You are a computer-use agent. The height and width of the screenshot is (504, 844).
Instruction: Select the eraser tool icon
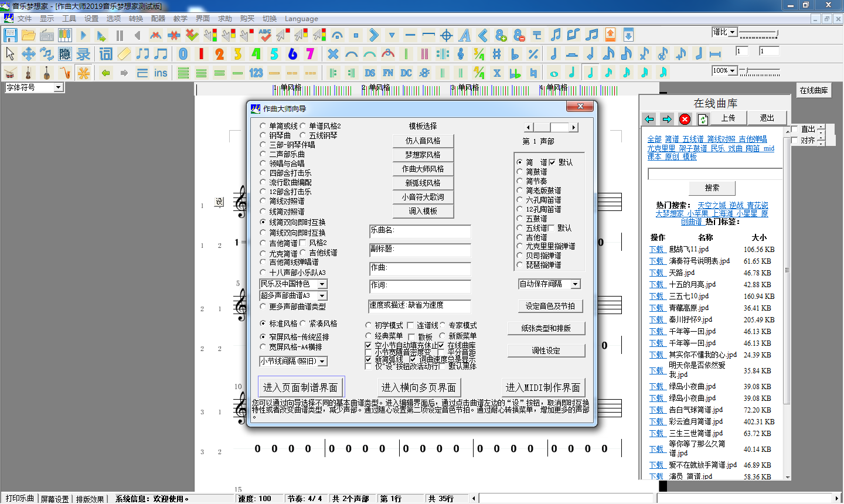(124, 54)
